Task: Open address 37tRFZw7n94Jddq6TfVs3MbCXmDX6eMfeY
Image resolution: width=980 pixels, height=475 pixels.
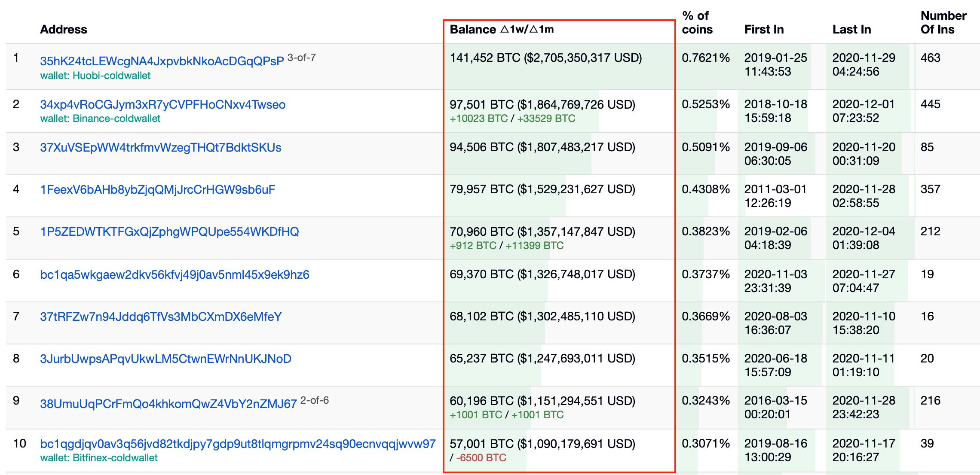Action: pos(161,317)
